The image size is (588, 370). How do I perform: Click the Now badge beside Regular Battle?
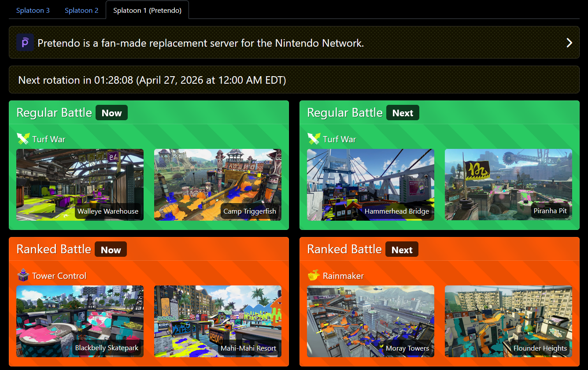111,113
